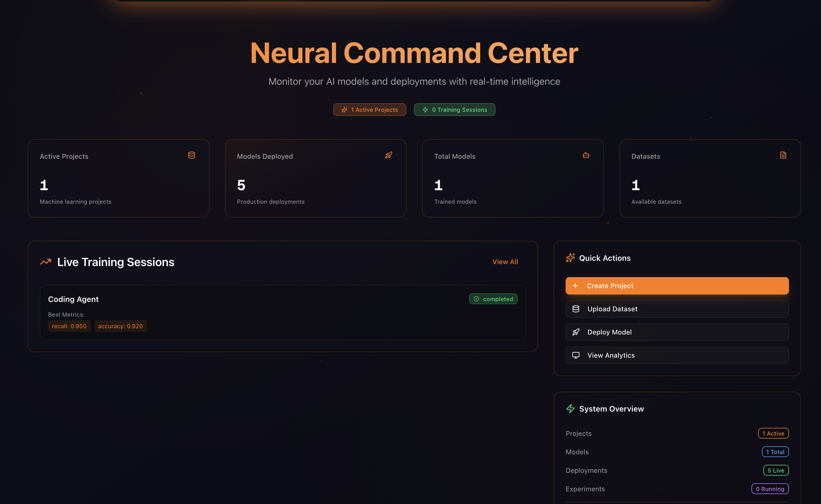Click the sparkle icon next to Quick Actions

click(570, 258)
